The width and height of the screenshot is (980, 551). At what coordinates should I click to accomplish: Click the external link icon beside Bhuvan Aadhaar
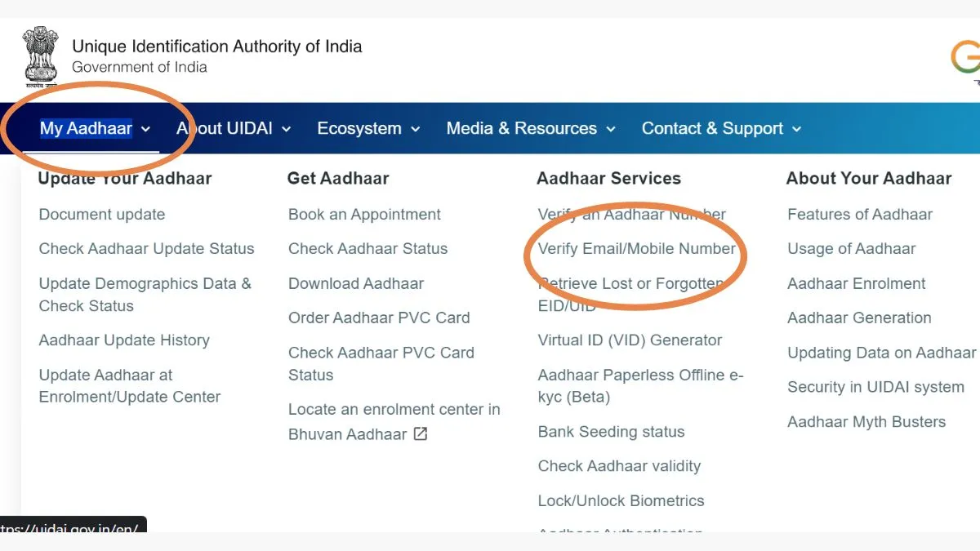(419, 433)
